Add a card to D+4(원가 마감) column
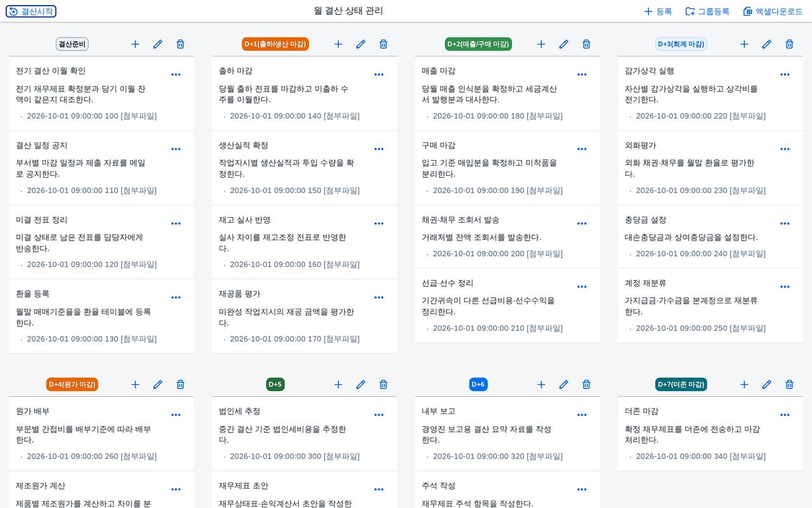Image resolution: width=812 pixels, height=508 pixels. pyautogui.click(x=135, y=384)
